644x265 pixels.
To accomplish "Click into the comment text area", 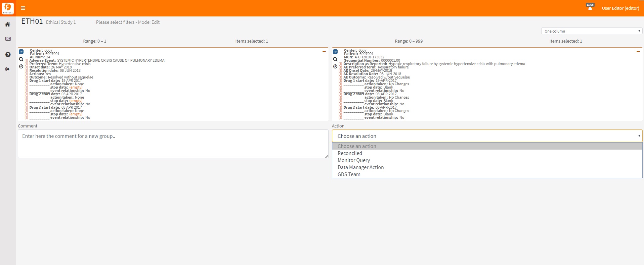I will pos(173,144).
